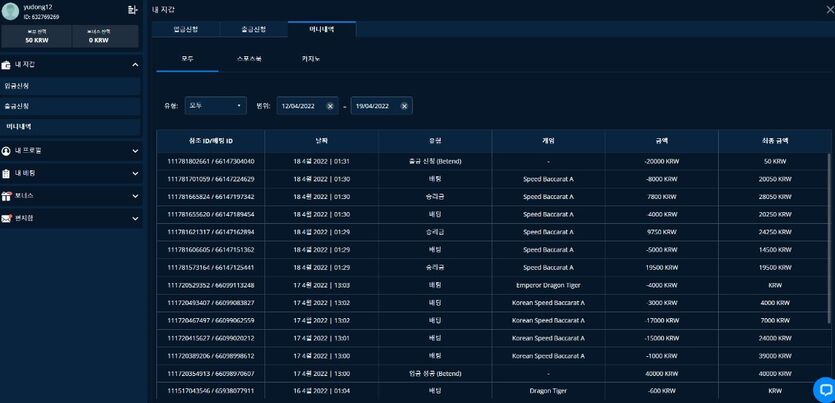Viewport: 835px width, 403px height.
Task: Expand the 내 베팅 section chevron
Action: tap(135, 174)
